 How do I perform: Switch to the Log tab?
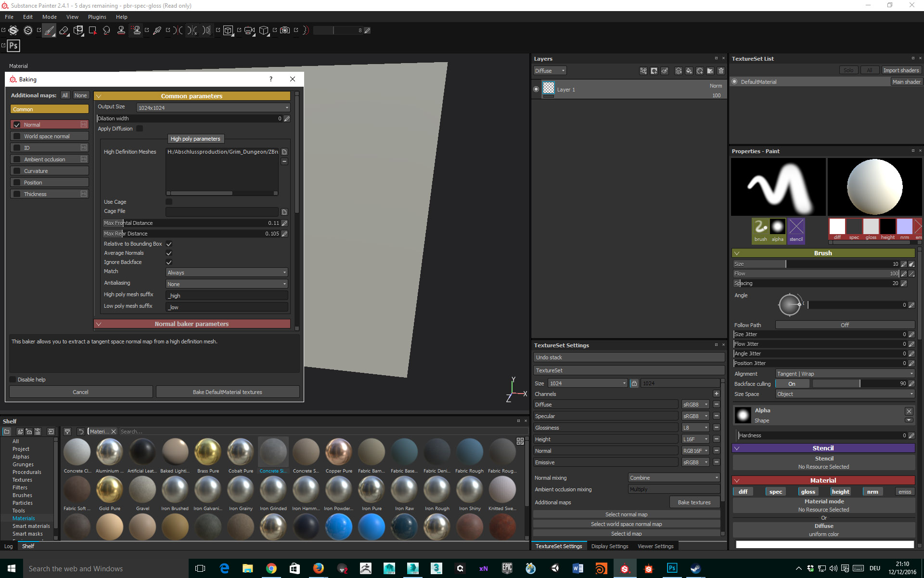(x=9, y=546)
